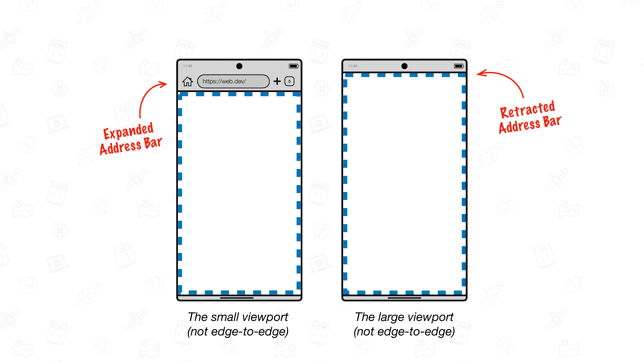Click the camera/front-facing dot on device
Image resolution: width=644 pixels, height=362 pixels.
tap(239, 65)
